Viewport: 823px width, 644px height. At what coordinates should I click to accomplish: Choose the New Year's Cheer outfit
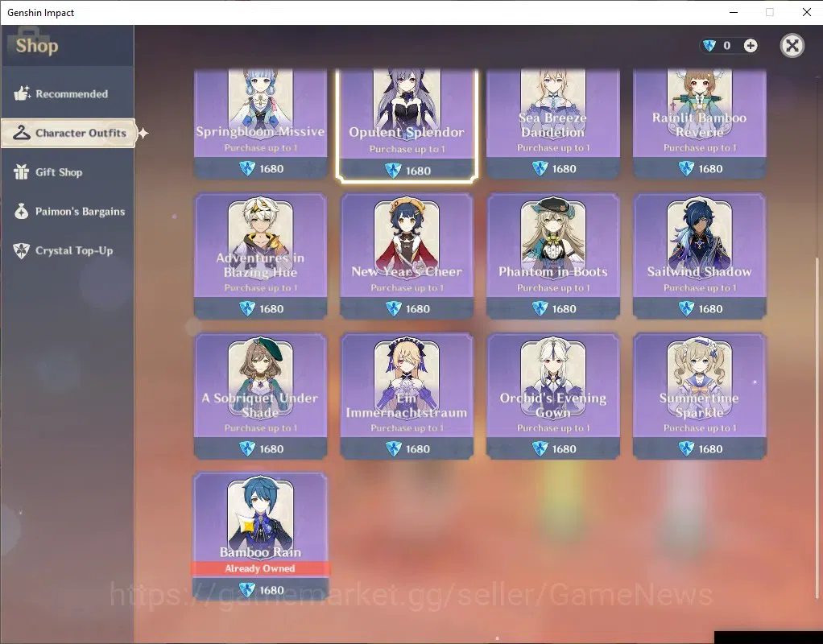(407, 256)
